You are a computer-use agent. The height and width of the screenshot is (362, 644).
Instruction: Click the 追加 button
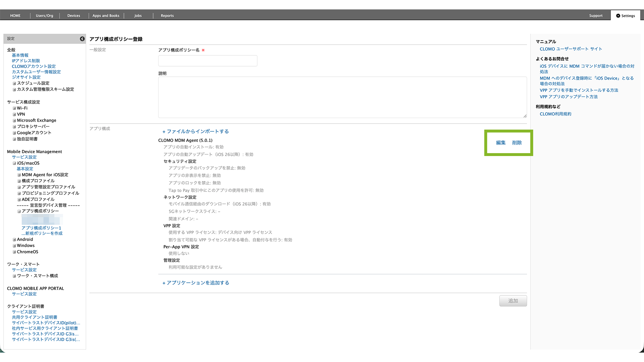coord(513,301)
